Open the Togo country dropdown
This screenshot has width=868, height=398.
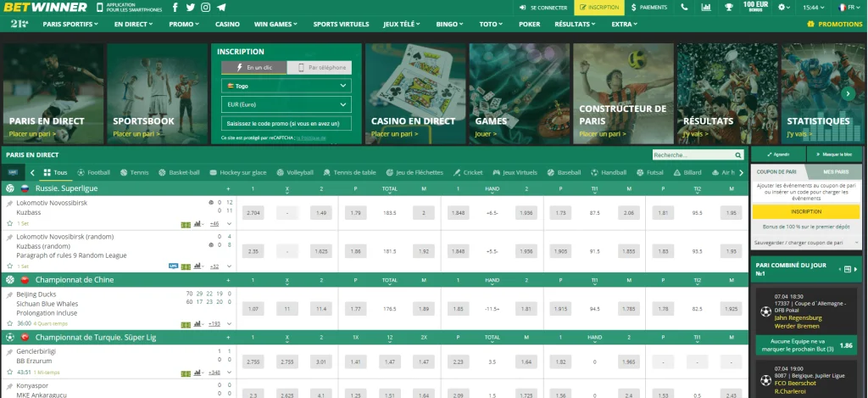point(287,86)
